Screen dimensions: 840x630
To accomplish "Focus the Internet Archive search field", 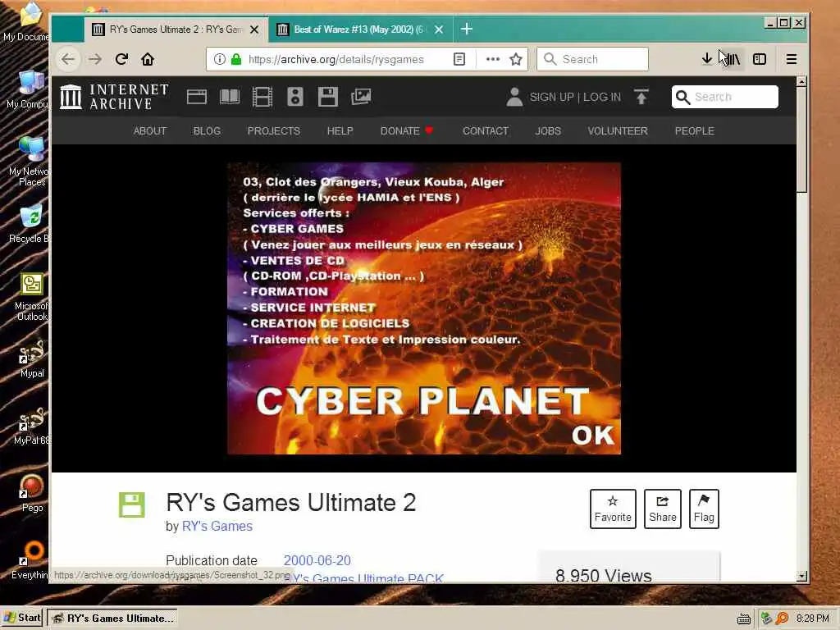I will tap(725, 97).
